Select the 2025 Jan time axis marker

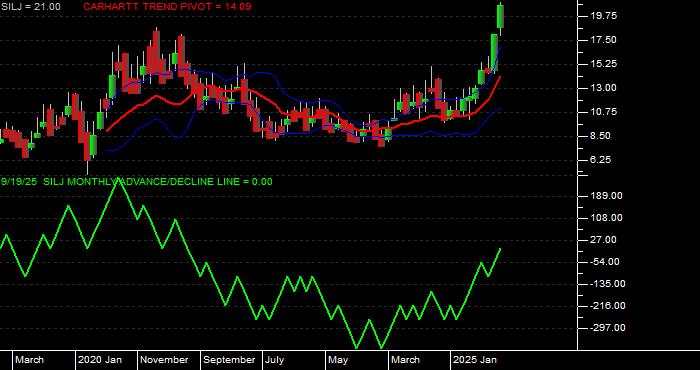pos(475,360)
